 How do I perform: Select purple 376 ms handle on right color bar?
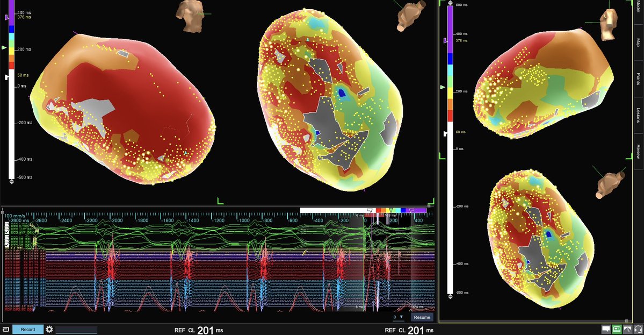click(x=446, y=41)
